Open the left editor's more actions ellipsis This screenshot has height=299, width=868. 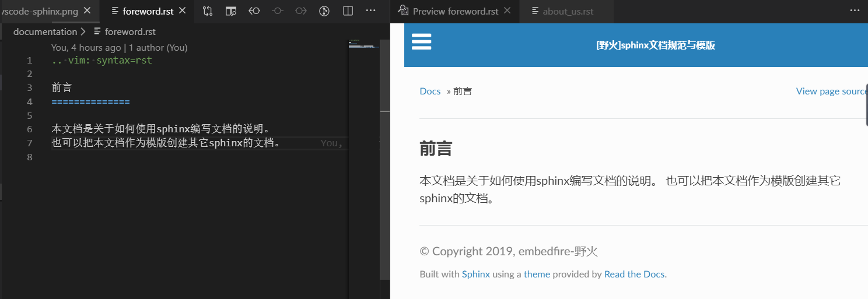pos(370,11)
